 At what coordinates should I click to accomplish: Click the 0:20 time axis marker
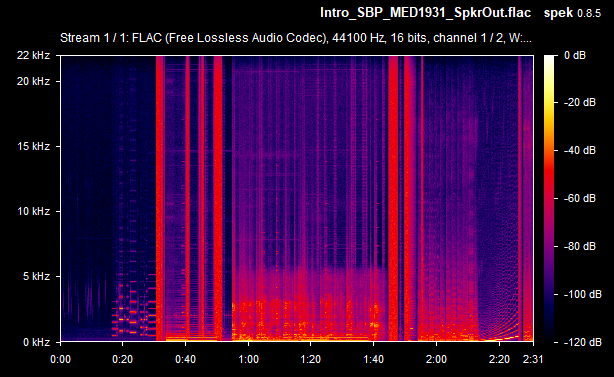pos(123,359)
